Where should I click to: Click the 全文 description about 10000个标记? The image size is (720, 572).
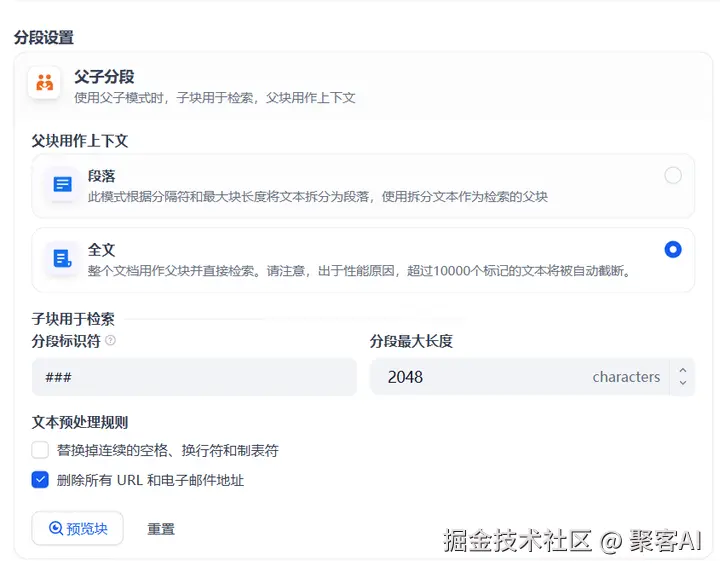pyautogui.click(x=359, y=270)
